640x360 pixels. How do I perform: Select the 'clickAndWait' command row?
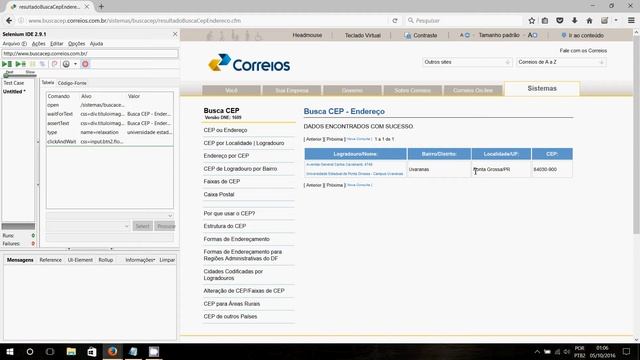110,142
